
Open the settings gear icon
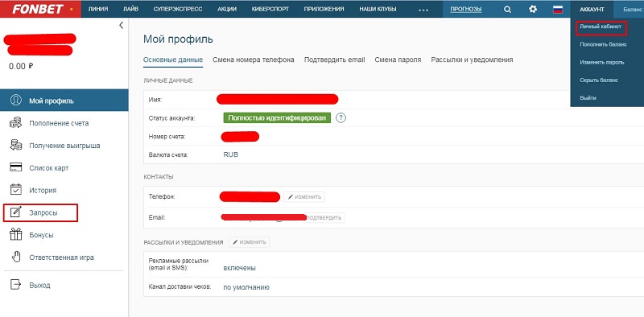pyautogui.click(x=533, y=9)
